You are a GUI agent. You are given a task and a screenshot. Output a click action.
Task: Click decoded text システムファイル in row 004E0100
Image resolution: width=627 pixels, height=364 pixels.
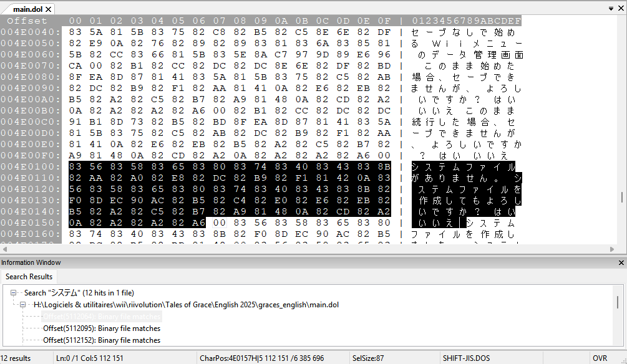pos(464,166)
